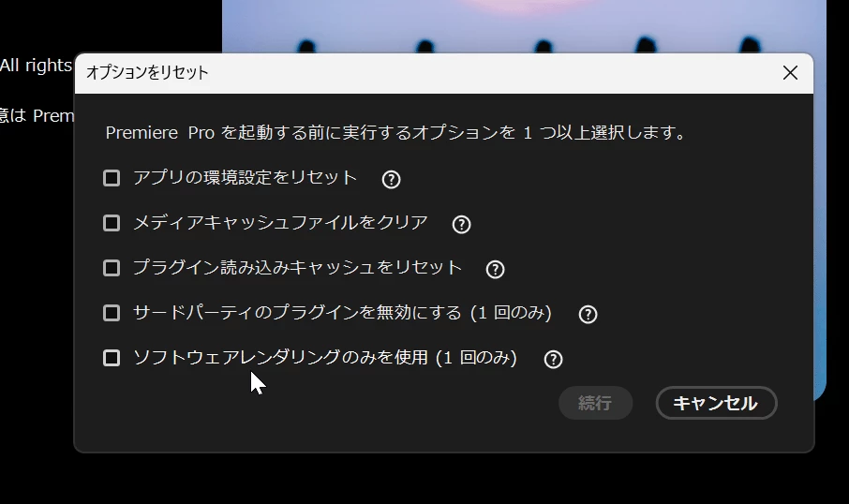Click the partially hidden "Prem" text line

point(37,116)
